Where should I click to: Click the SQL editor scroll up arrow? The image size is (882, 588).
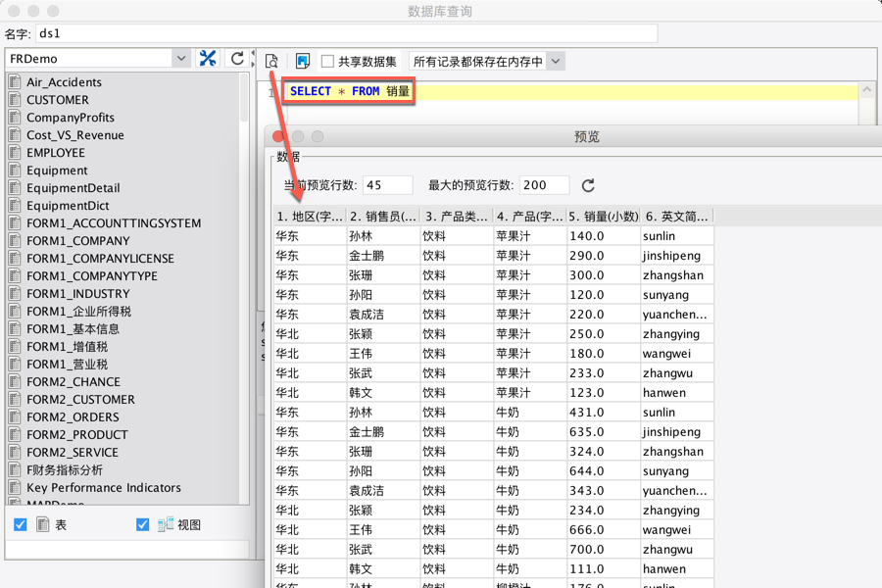click(x=867, y=90)
